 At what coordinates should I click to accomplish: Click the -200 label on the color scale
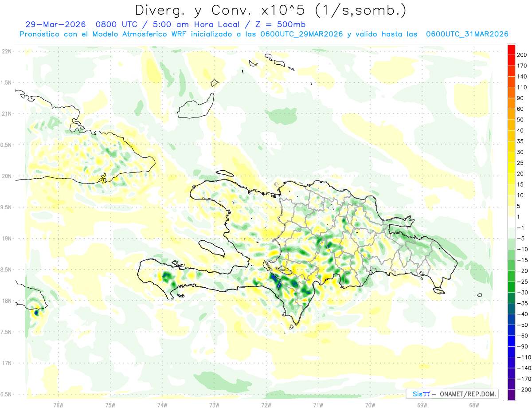click(x=522, y=390)
